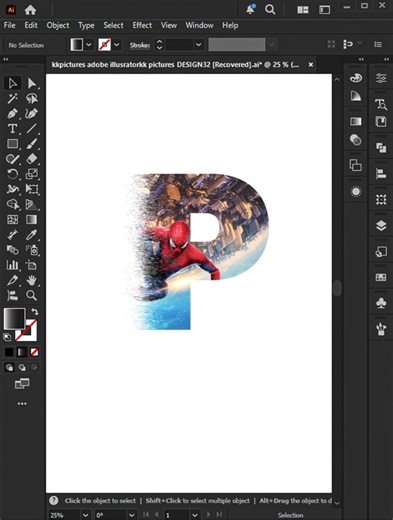Select the Paintbrush tool

tap(32, 144)
